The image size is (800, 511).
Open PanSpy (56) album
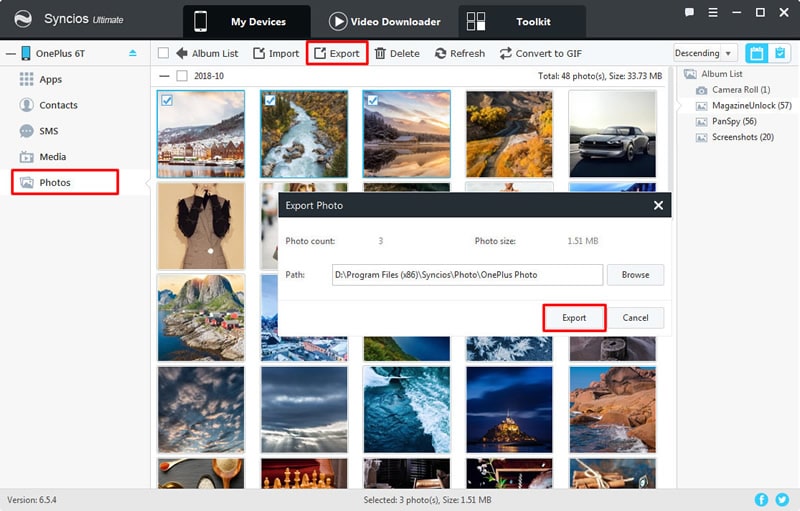pos(727,121)
